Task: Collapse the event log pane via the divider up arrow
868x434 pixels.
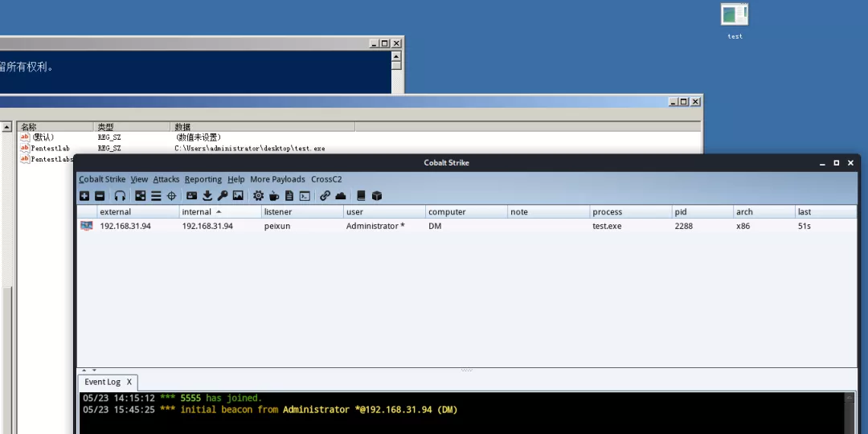Action: 84,370
